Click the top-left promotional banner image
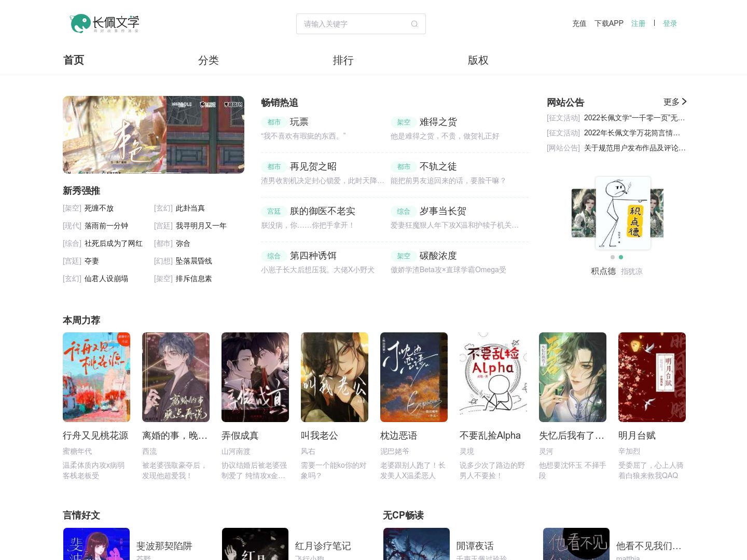This screenshot has height=560, width=747. [x=154, y=134]
